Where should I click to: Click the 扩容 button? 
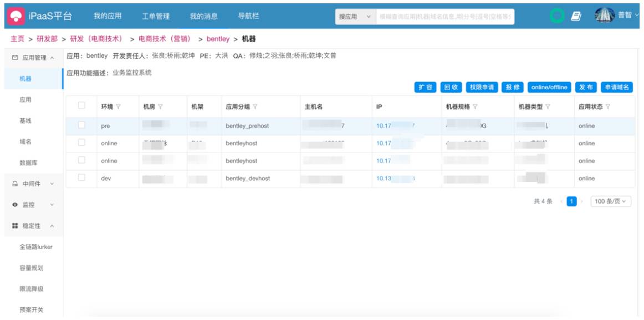coord(425,87)
